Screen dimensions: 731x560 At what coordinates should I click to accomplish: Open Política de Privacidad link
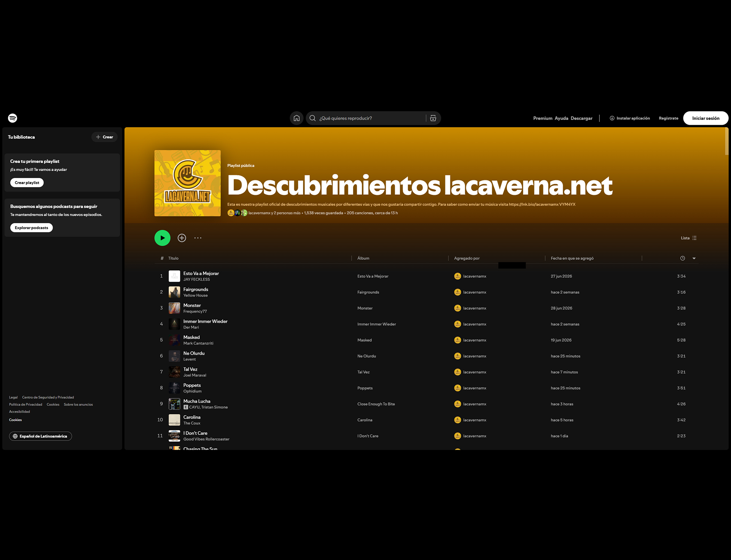point(26,405)
